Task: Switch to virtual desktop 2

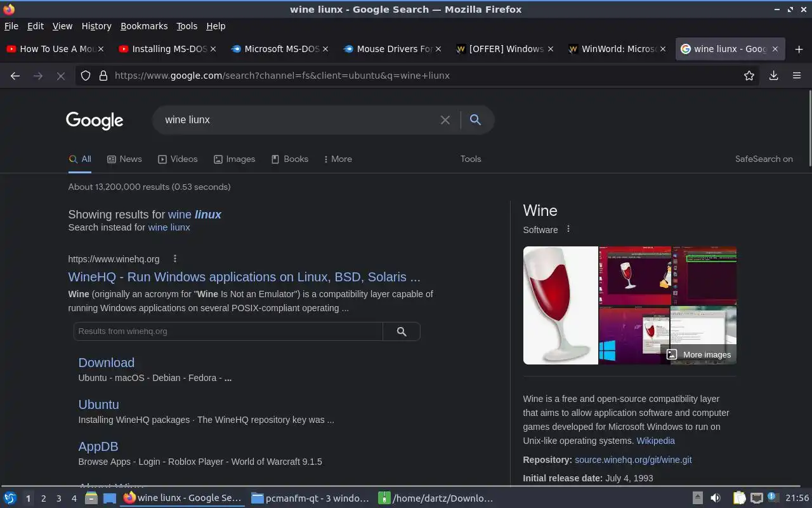Action: pyautogui.click(x=43, y=498)
